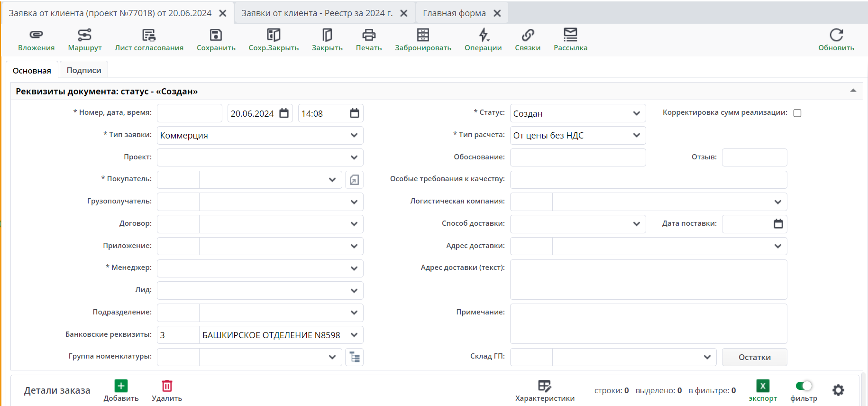Expand the Тип заявки dropdown
This screenshot has height=406, width=868.
pyautogui.click(x=354, y=135)
